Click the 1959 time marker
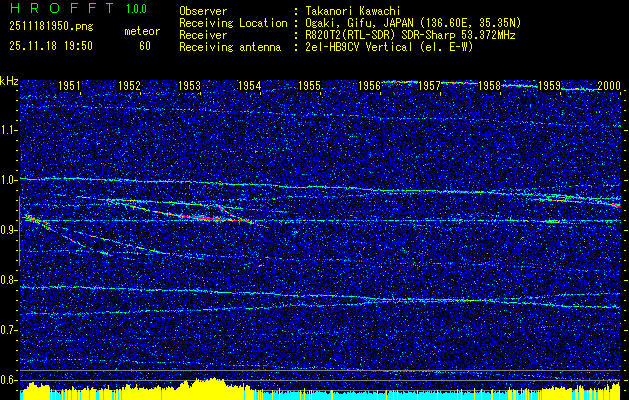 (x=550, y=87)
